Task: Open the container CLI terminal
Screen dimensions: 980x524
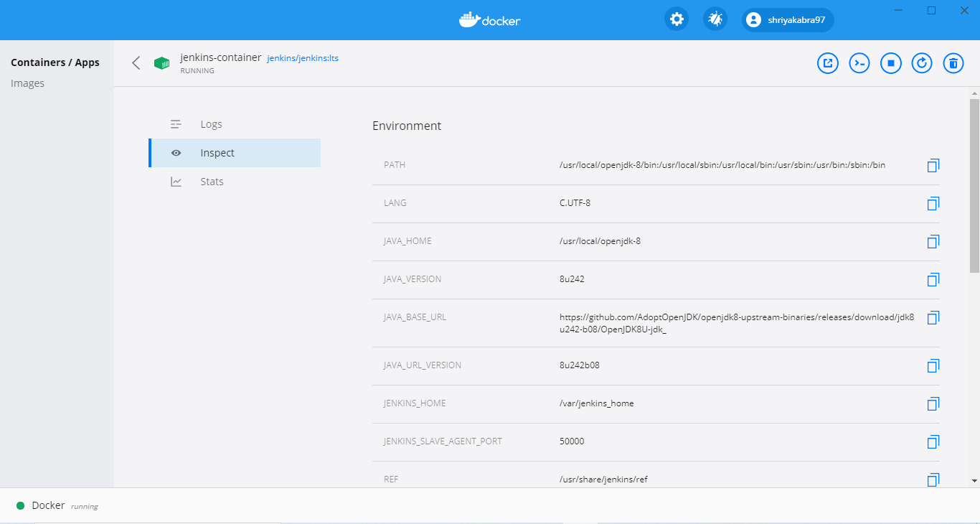Action: (859, 63)
